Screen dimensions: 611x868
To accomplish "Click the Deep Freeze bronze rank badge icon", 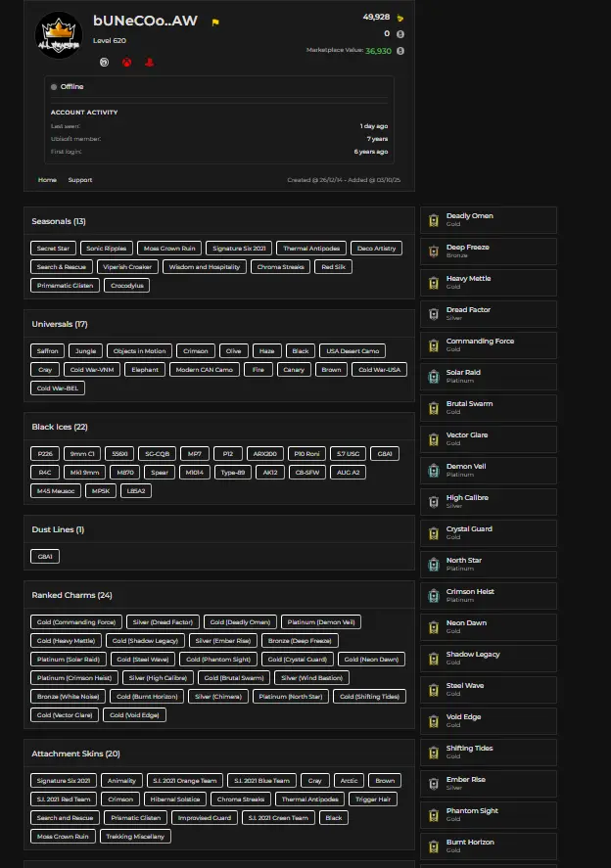I will (x=434, y=251).
